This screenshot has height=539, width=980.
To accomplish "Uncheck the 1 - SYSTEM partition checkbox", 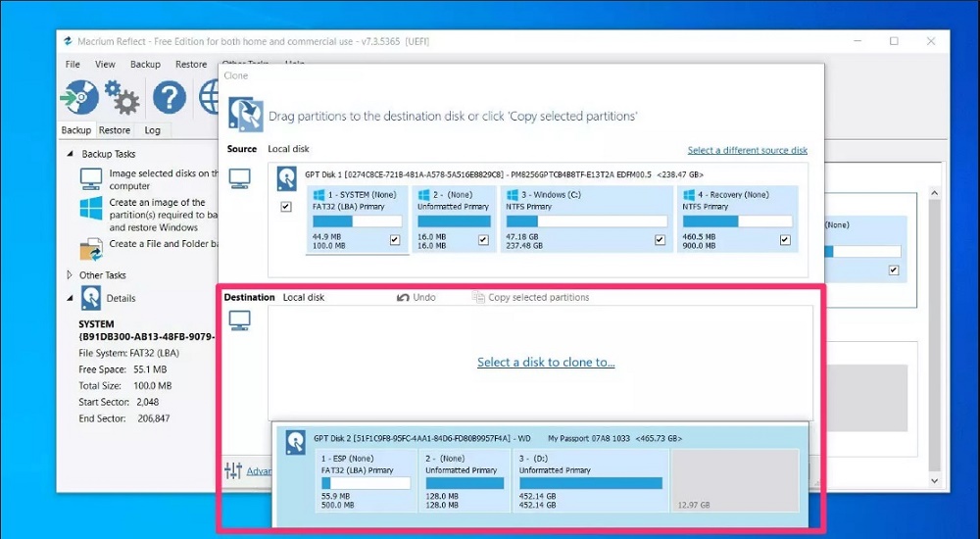I will [x=395, y=239].
